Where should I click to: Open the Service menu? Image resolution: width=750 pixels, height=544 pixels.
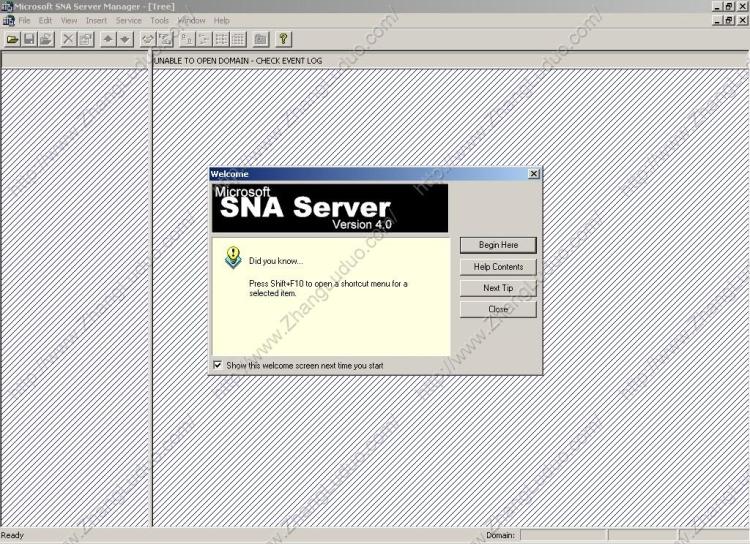[x=129, y=21]
